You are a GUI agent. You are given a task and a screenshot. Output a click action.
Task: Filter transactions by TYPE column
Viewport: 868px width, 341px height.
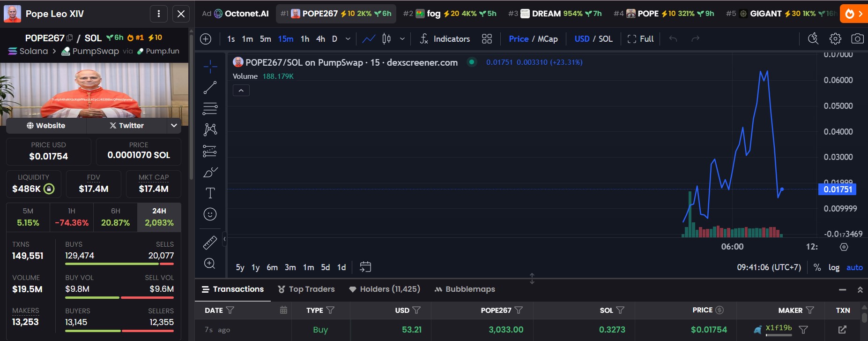pyautogui.click(x=330, y=310)
